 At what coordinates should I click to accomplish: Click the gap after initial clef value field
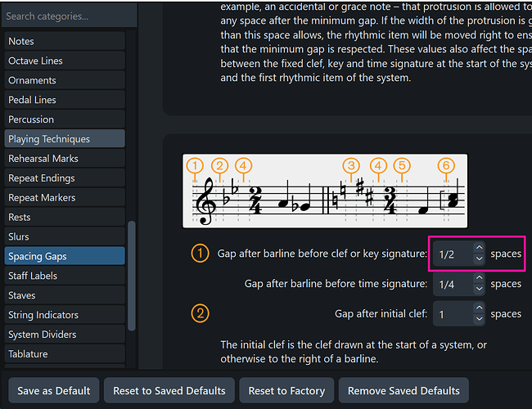pyautogui.click(x=451, y=314)
